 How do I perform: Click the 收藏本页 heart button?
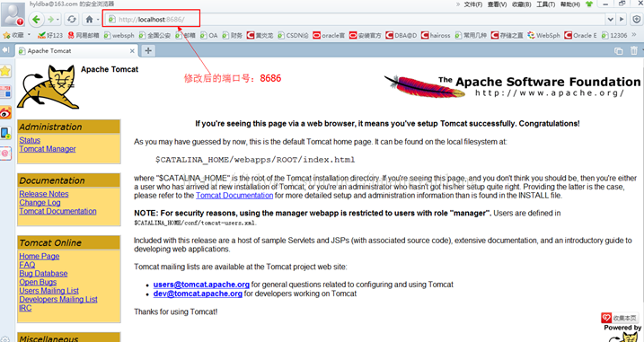pos(619,318)
